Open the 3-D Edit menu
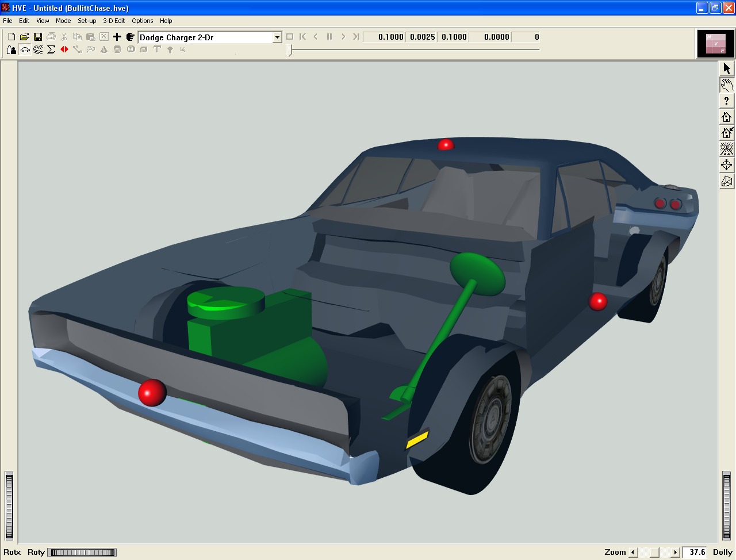The image size is (736, 560). point(114,21)
